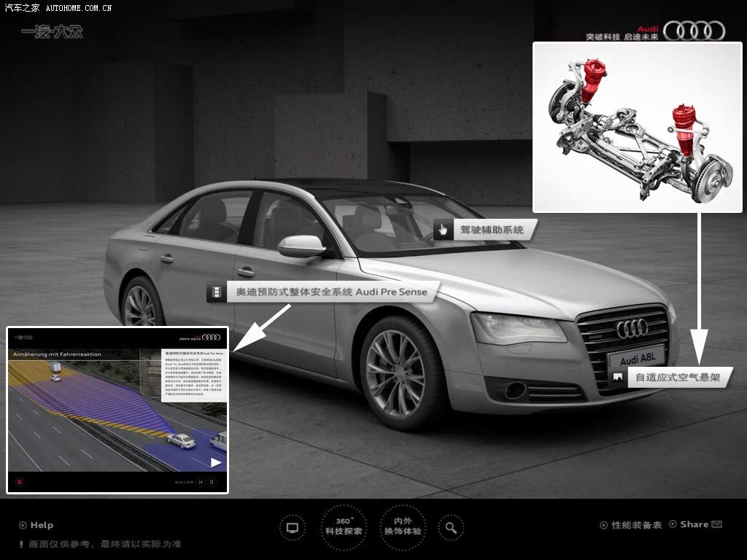Tap the film strip icon for Audi Pre Sense
This screenshot has height=560, width=747.
click(x=216, y=292)
